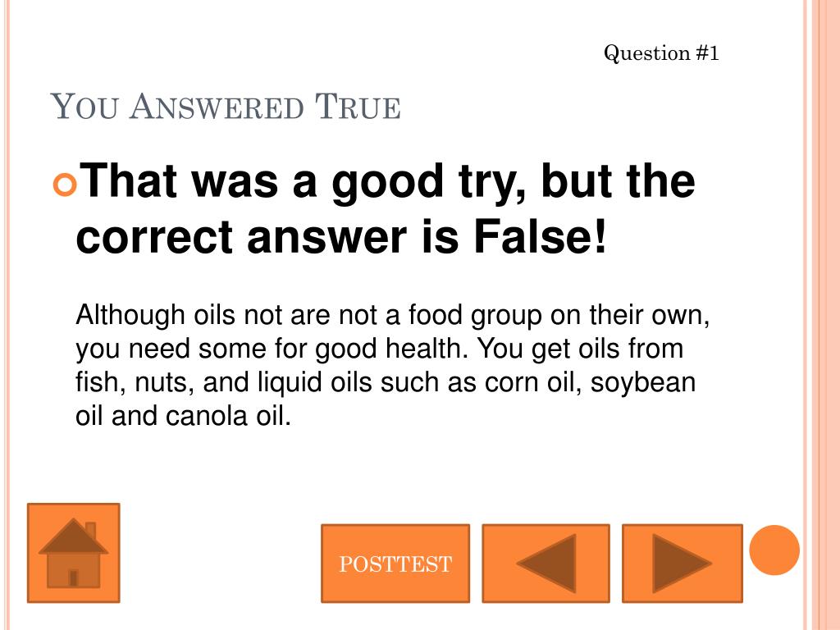
Task: Click the hollow orange bullet marker
Action: coord(65,185)
